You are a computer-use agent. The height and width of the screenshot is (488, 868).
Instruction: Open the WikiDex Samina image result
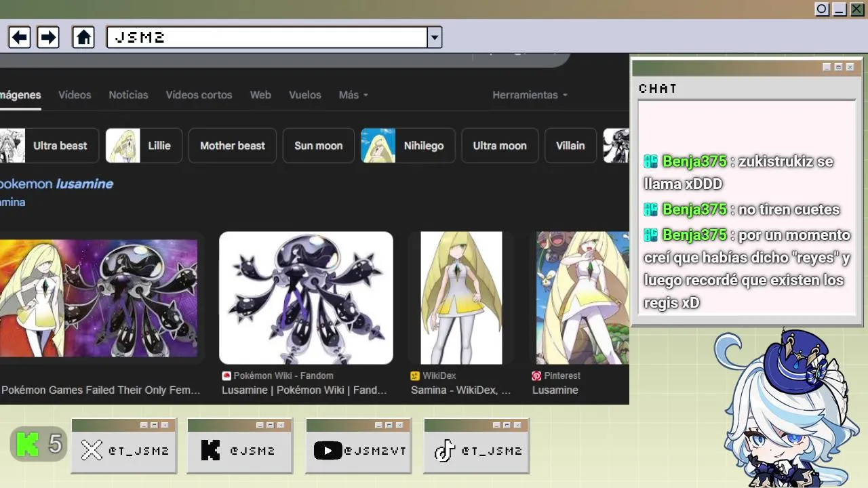tap(461, 298)
